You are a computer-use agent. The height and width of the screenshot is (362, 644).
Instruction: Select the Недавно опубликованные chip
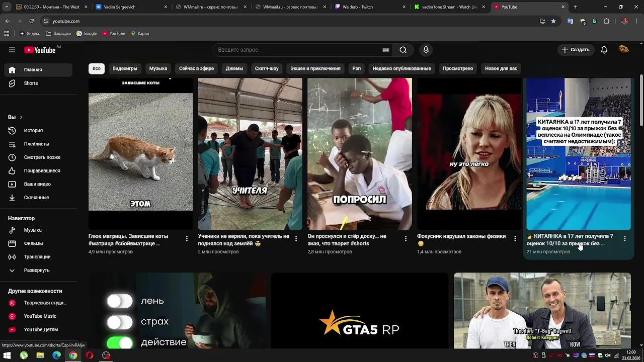(x=401, y=68)
